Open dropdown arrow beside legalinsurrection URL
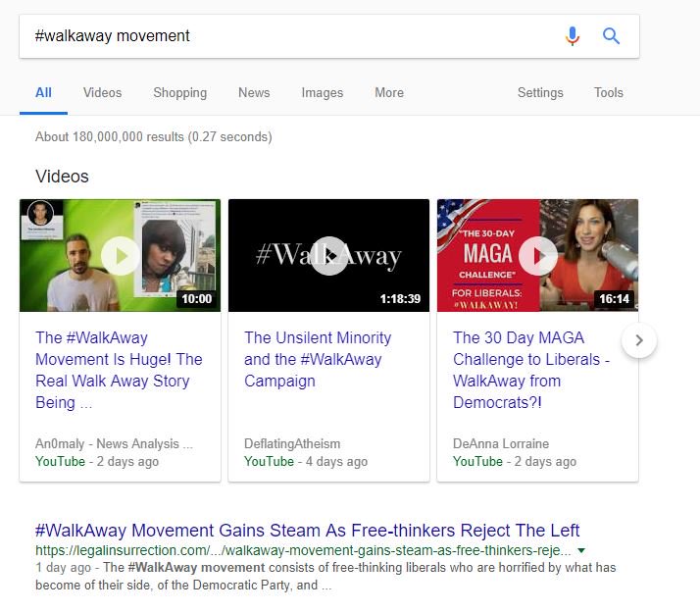 (581, 550)
